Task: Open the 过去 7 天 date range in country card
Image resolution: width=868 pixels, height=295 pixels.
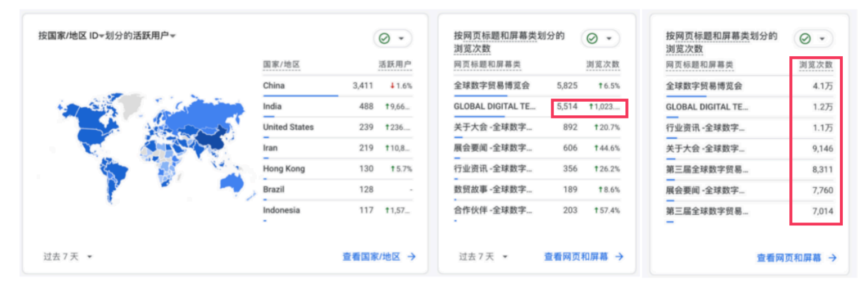Action: [x=67, y=257]
